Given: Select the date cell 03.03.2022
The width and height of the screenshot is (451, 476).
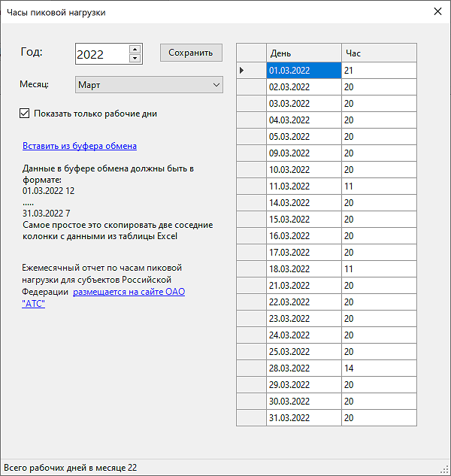Looking at the screenshot, I should (304, 104).
